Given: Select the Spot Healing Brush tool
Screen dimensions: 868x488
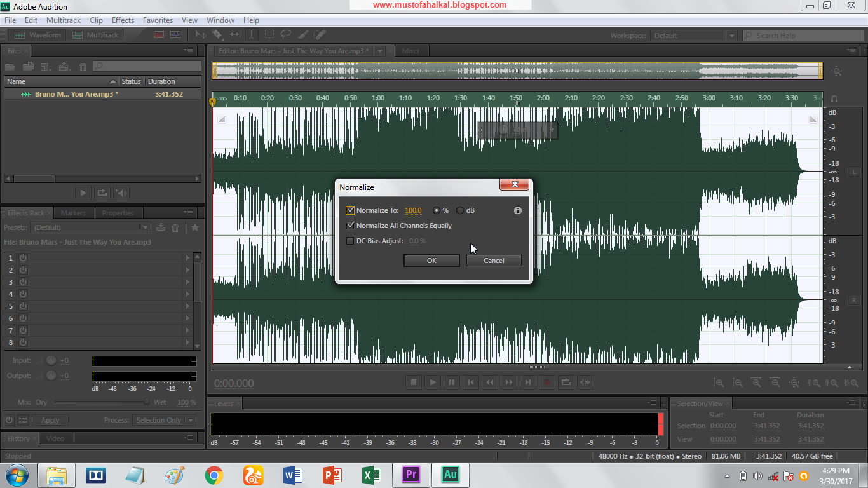Looking at the screenshot, I should pos(320,35).
